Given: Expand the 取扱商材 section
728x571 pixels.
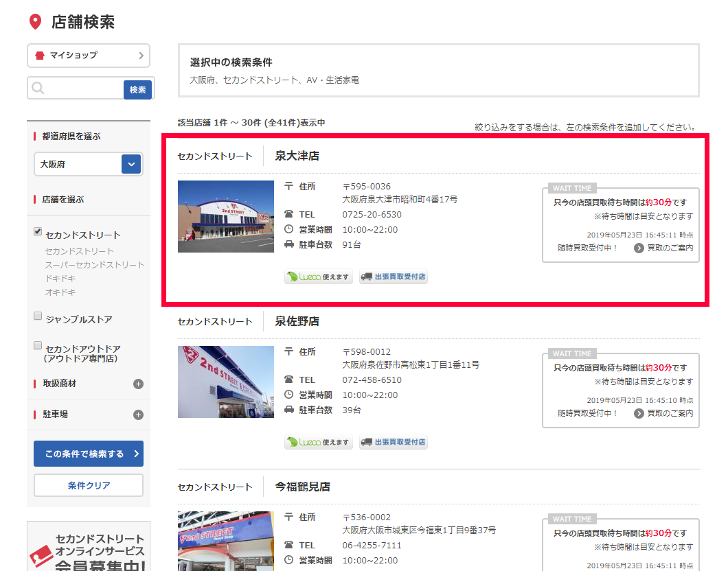Looking at the screenshot, I should 138,384.
